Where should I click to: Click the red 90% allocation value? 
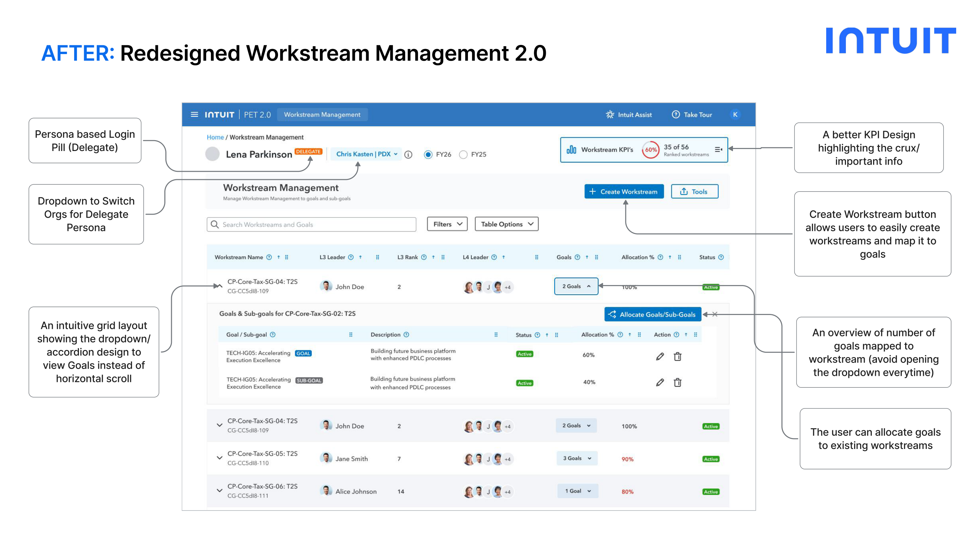click(x=627, y=460)
